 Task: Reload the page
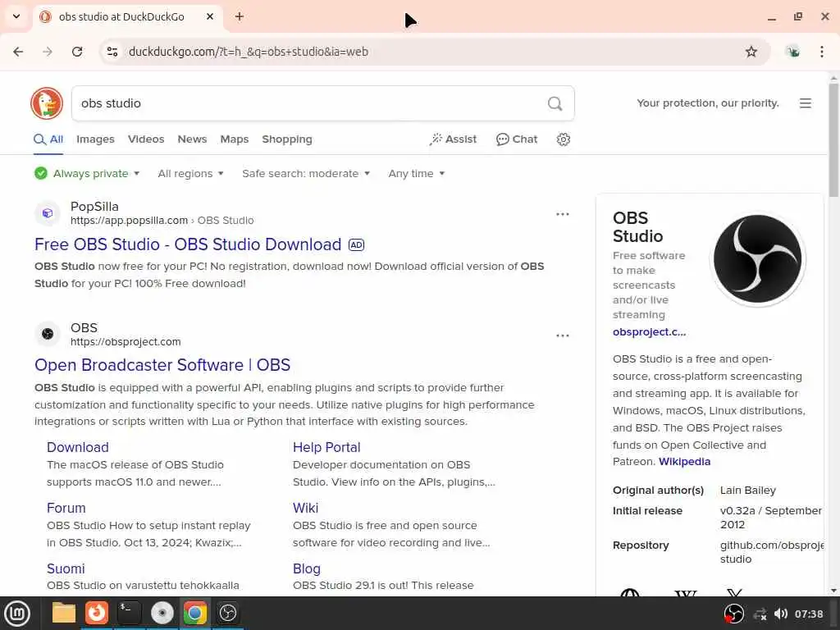77,52
